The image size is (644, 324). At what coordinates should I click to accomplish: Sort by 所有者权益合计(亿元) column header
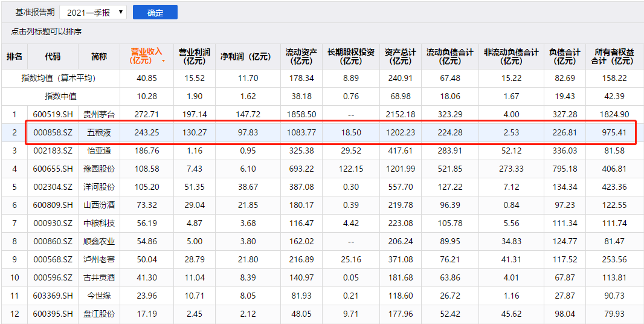click(614, 57)
